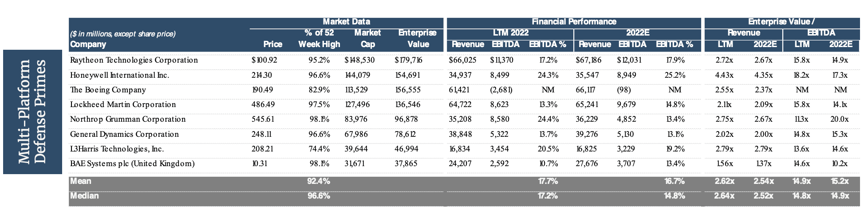
Task: Click Boeing price 190.49
Action: tap(262, 90)
